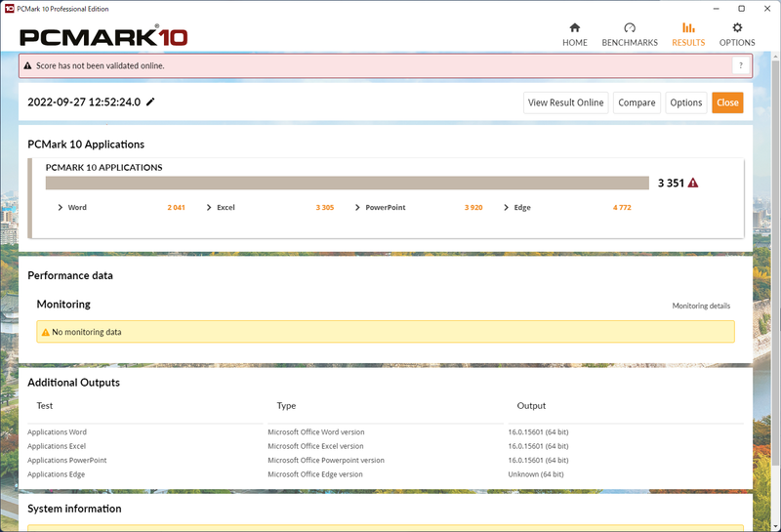Edit result name with pencil icon

[150, 102]
